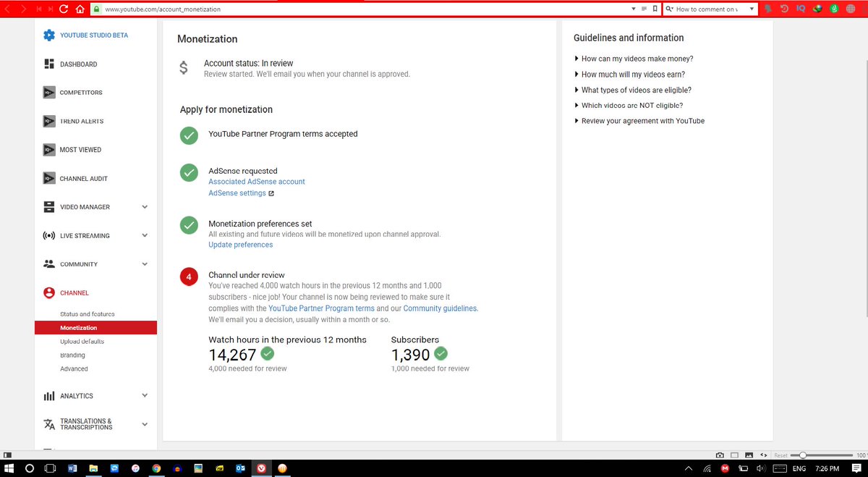This screenshot has height=477, width=868.
Task: Click the YouTube Studio Beta gear icon
Action: point(48,35)
